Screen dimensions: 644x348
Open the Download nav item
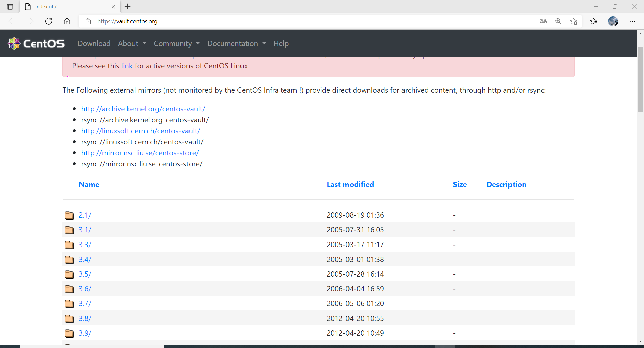tap(94, 43)
